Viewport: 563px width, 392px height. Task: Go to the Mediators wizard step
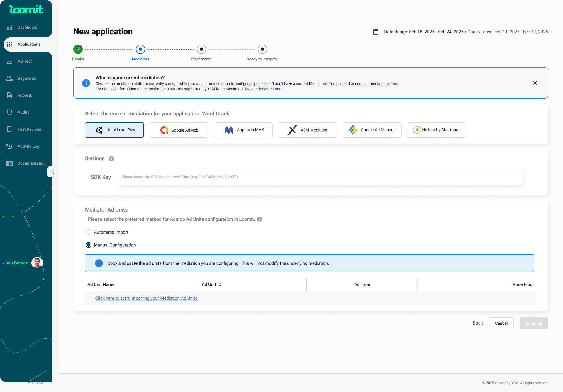[140, 49]
